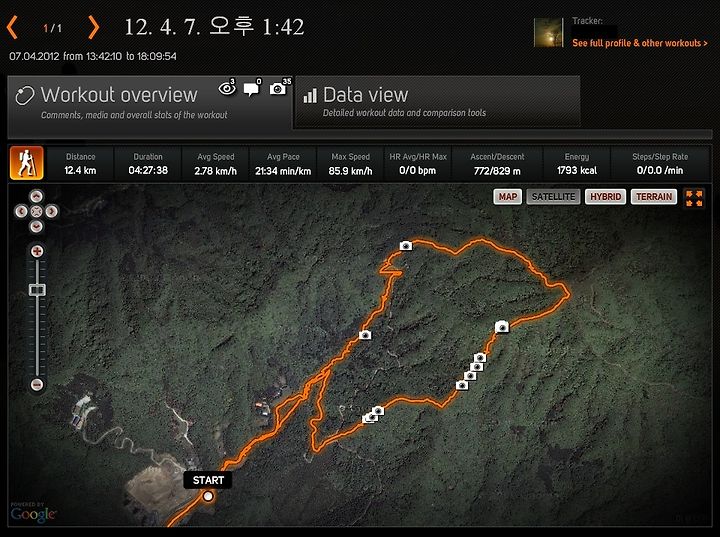The height and width of the screenshot is (537, 720).
Task: Switch map to HYBRID view
Action: 605,197
